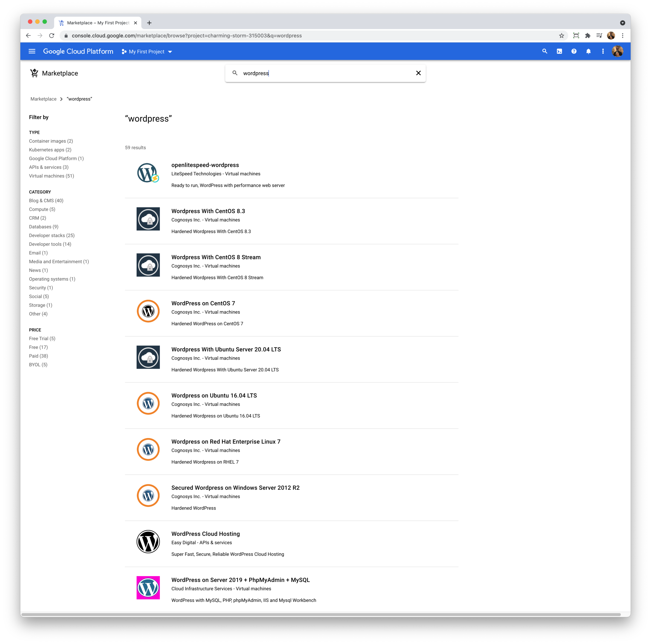651x644 pixels.
Task: Open Secured Wordpress on Windows Server 2012 R2
Action: [x=236, y=488]
